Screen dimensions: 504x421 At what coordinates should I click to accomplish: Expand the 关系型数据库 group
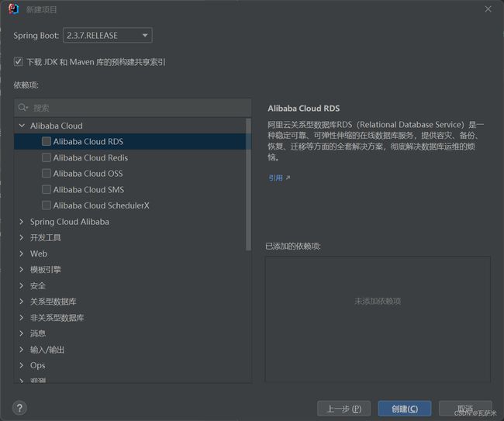click(x=22, y=302)
